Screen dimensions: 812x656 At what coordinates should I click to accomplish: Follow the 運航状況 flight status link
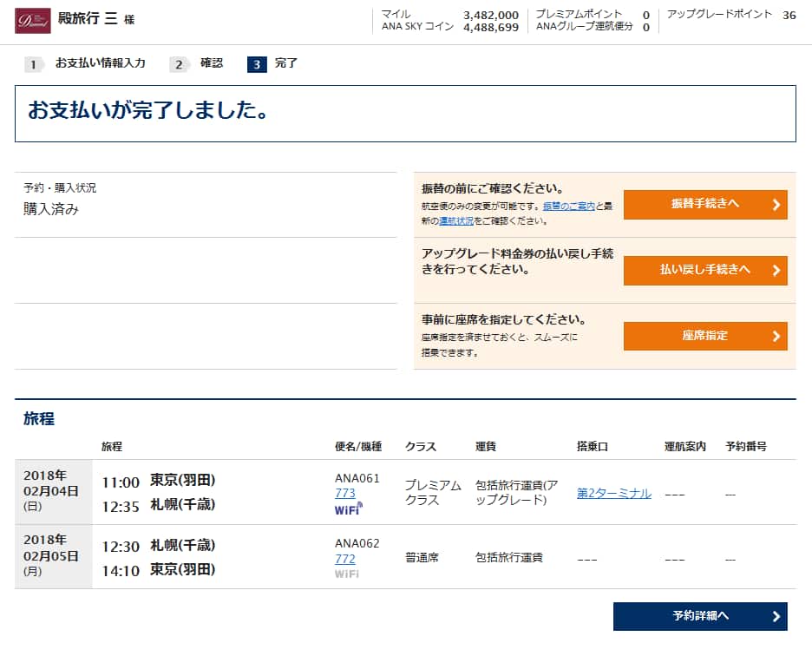click(x=455, y=221)
